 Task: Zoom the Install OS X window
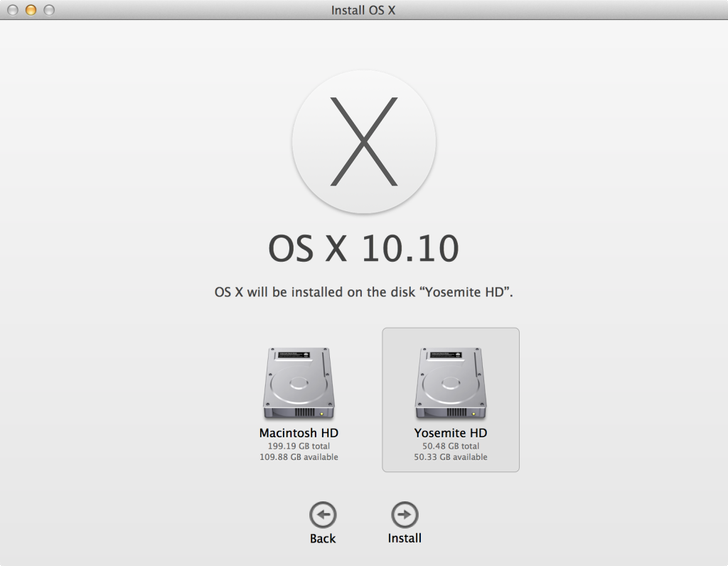[49, 10]
